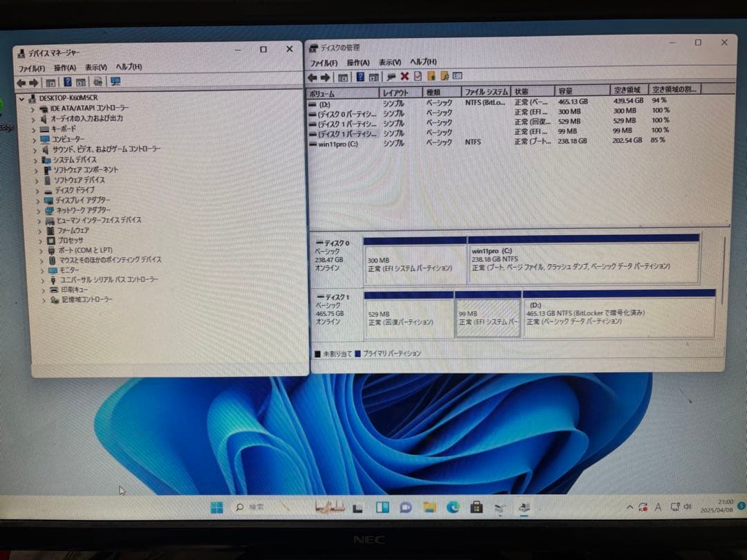Open Help using the question mark toolbar icon

(x=361, y=77)
